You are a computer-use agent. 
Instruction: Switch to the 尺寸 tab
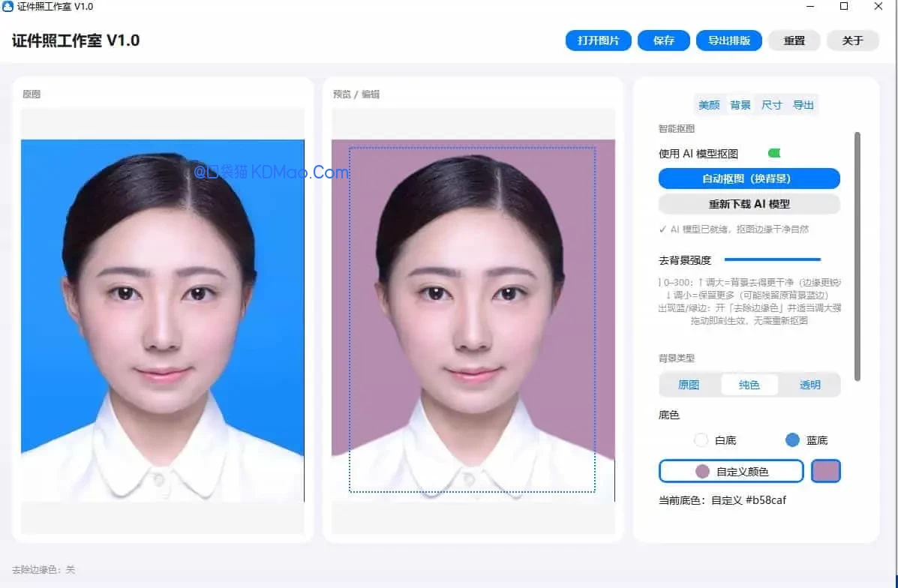coord(771,105)
